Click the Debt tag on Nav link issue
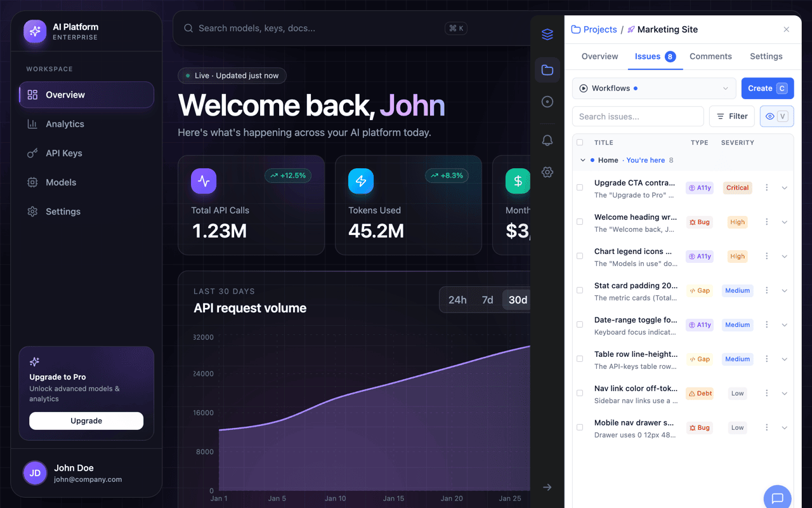This screenshot has height=508, width=812. pos(700,394)
